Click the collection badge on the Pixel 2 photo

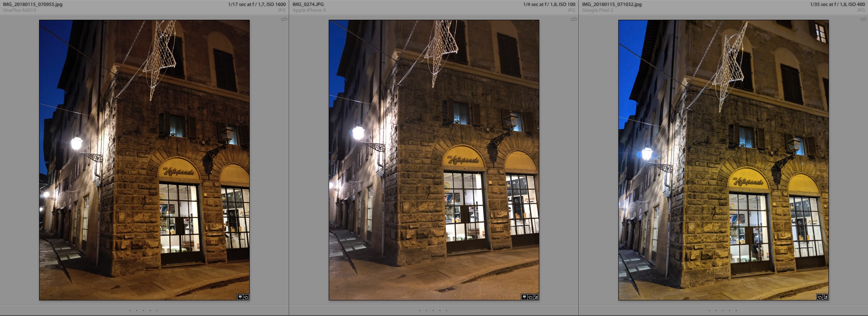click(820, 297)
